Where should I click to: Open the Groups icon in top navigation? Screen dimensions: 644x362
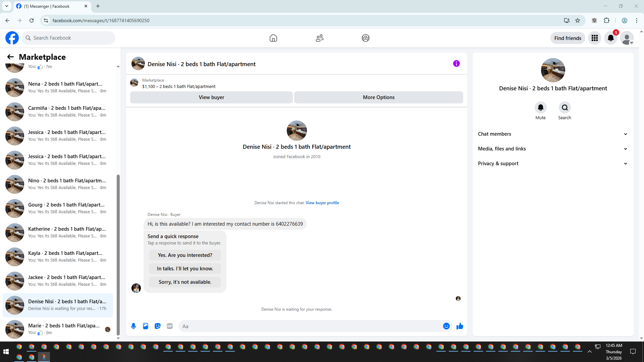coord(366,38)
